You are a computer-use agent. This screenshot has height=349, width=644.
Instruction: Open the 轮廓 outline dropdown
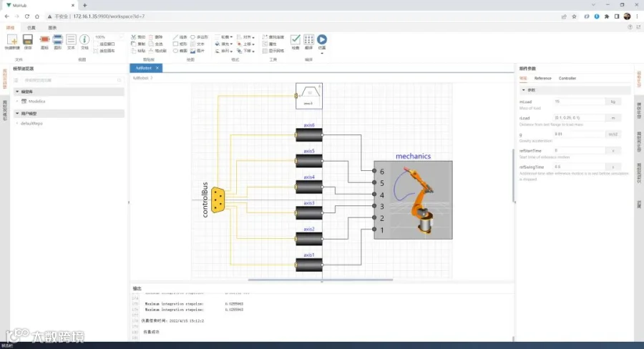click(224, 37)
